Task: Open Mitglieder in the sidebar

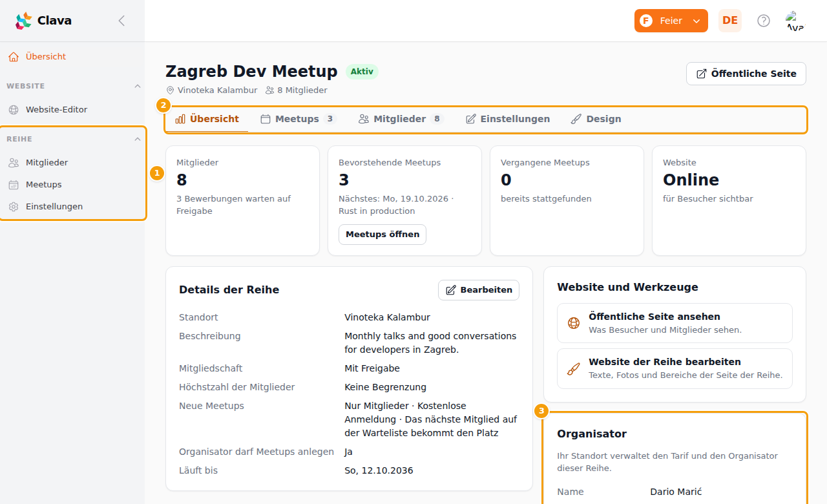Action: tap(72, 163)
